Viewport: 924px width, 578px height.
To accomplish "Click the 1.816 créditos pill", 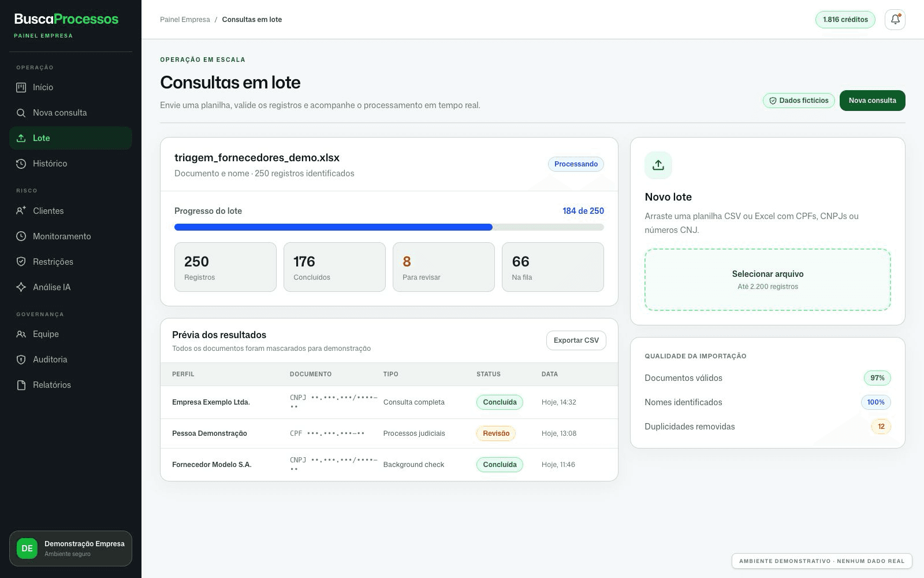I will [x=845, y=20].
